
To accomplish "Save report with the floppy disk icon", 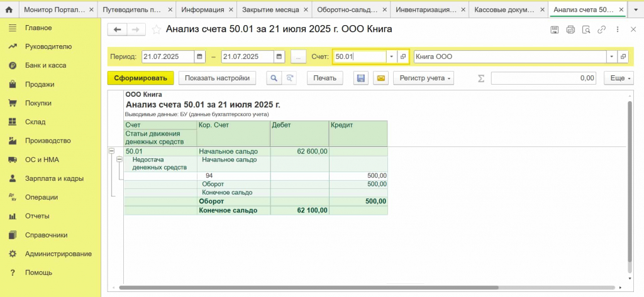I will 361,78.
